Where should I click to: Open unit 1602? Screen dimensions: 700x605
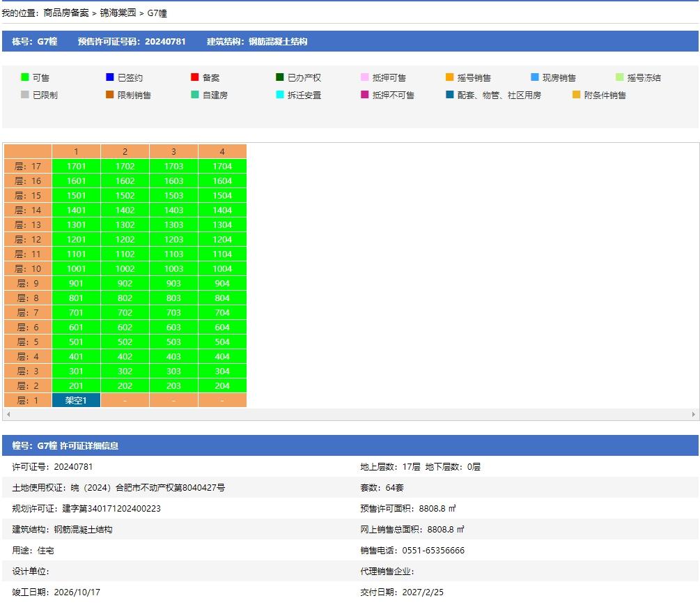pos(125,181)
